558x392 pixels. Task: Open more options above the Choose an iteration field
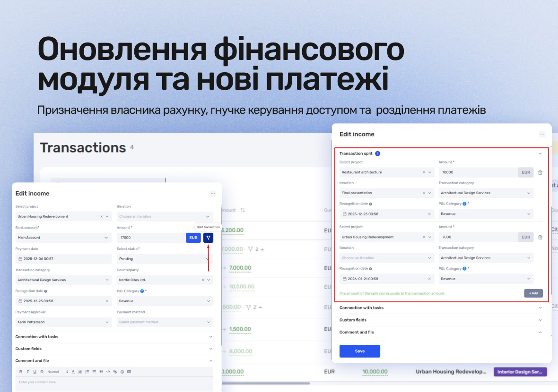(213, 194)
